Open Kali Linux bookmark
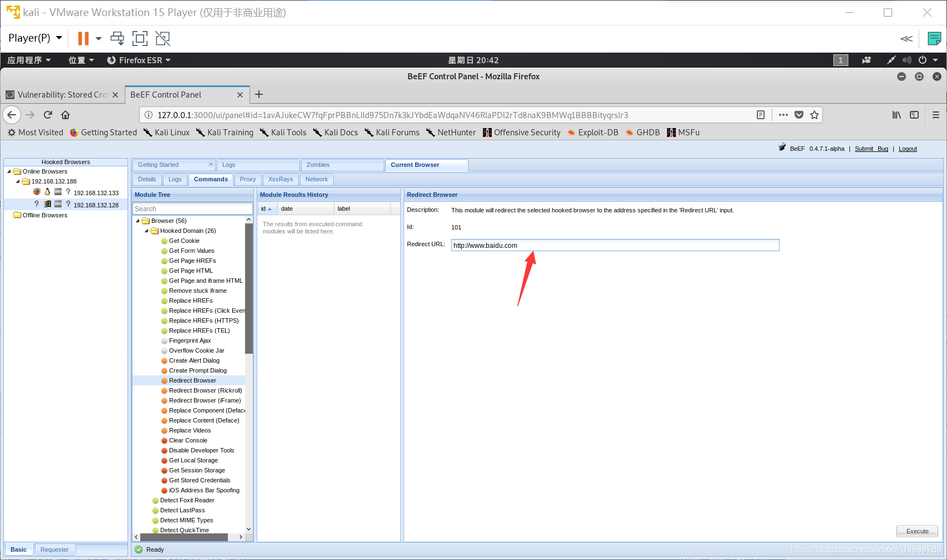Image resolution: width=947 pixels, height=560 pixels. pos(166,132)
